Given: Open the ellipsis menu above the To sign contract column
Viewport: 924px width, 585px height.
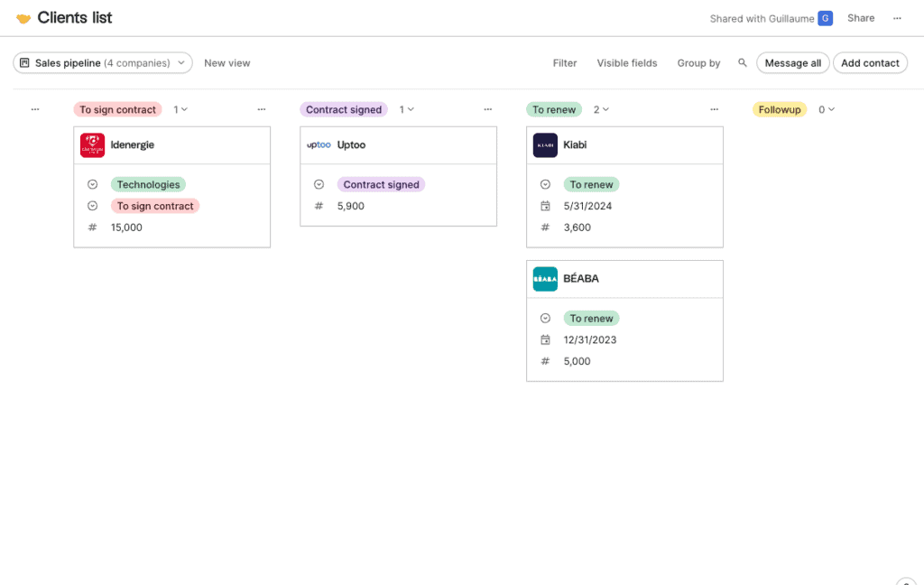Looking at the screenshot, I should (x=262, y=109).
